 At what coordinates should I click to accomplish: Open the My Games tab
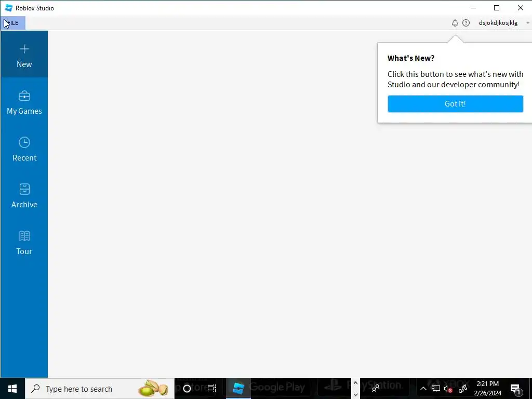tap(24, 102)
